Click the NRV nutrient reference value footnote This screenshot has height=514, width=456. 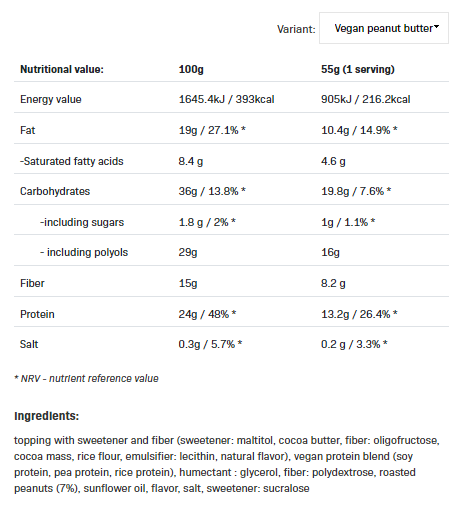tap(86, 379)
